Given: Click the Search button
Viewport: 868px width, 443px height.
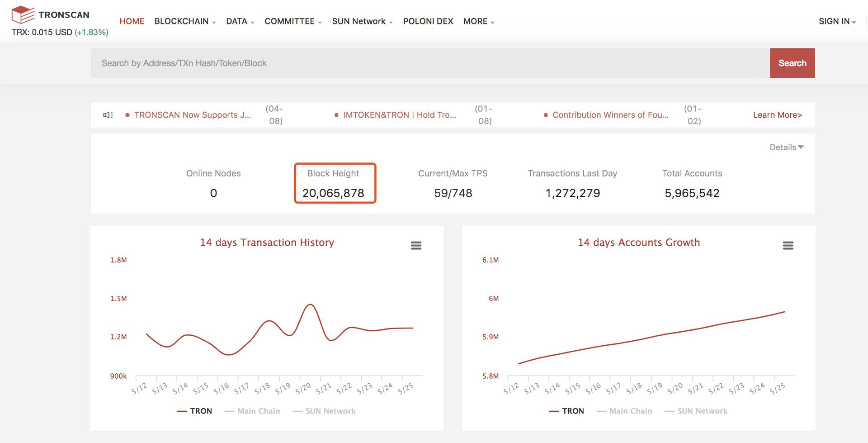Looking at the screenshot, I should 793,63.
